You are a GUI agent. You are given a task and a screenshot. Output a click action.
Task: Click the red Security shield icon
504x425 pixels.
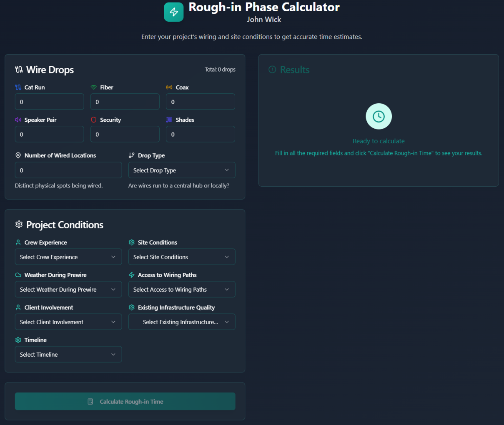point(94,120)
